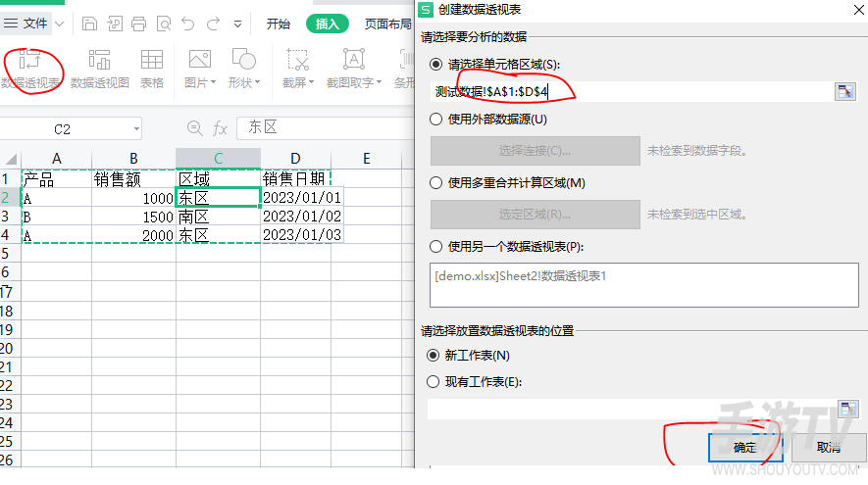Click the zoom magnifier icon beside fx
Image resolution: width=868 pixels, height=485 pixels.
pyautogui.click(x=194, y=128)
